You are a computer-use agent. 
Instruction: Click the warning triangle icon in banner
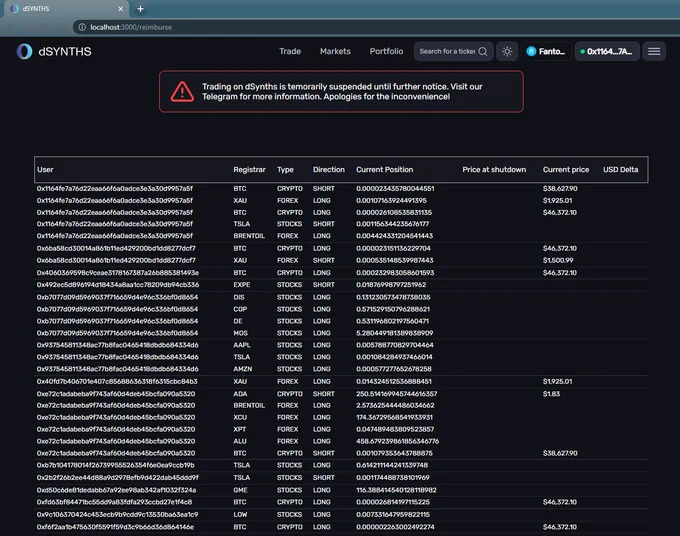coord(182,92)
